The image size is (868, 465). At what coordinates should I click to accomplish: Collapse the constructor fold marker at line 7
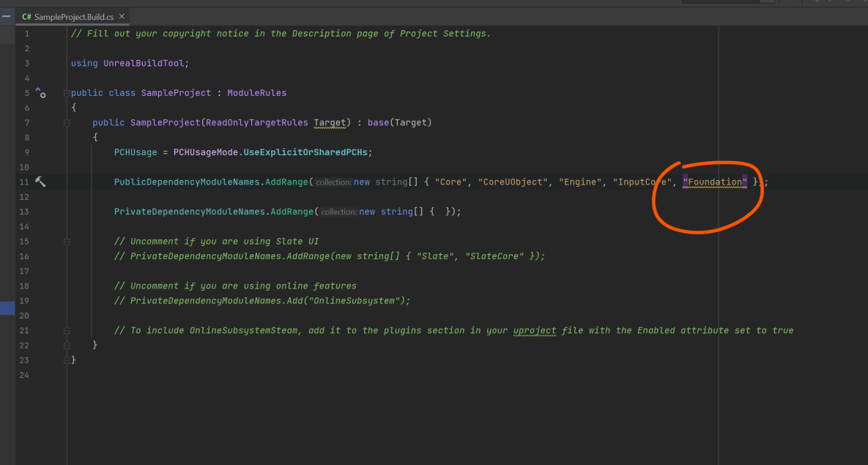coord(66,123)
